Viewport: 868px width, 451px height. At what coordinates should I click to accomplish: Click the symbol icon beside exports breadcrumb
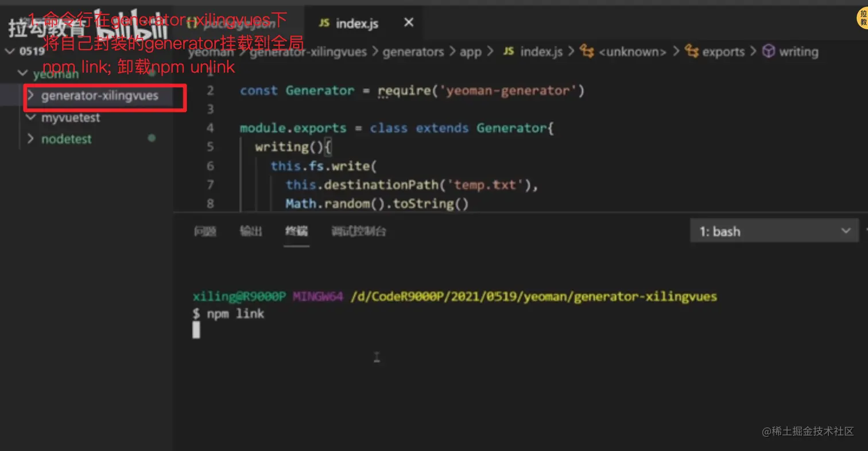tap(692, 52)
